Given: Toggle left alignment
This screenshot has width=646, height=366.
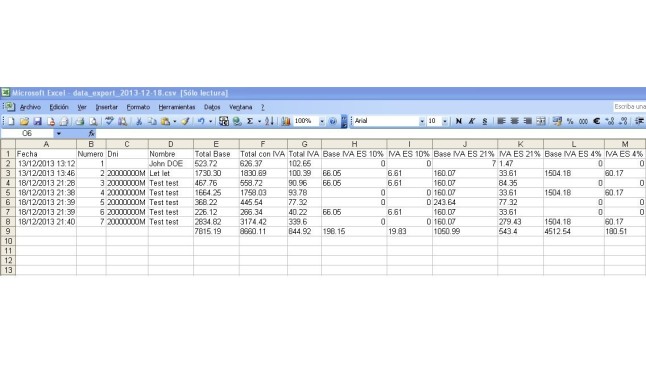Looking at the screenshot, I should click(x=501, y=121).
